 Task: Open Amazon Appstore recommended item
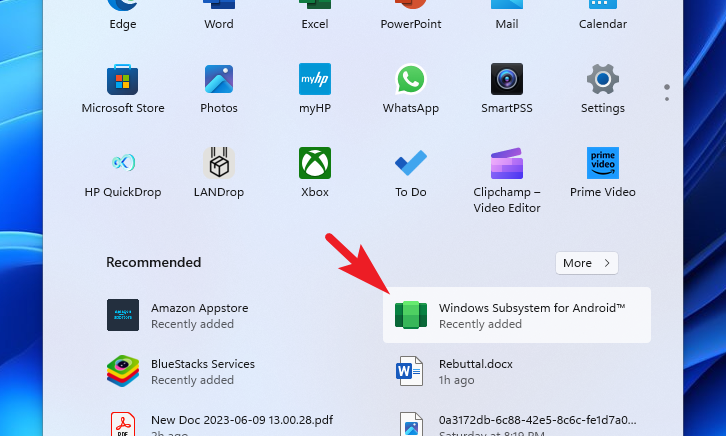point(230,315)
